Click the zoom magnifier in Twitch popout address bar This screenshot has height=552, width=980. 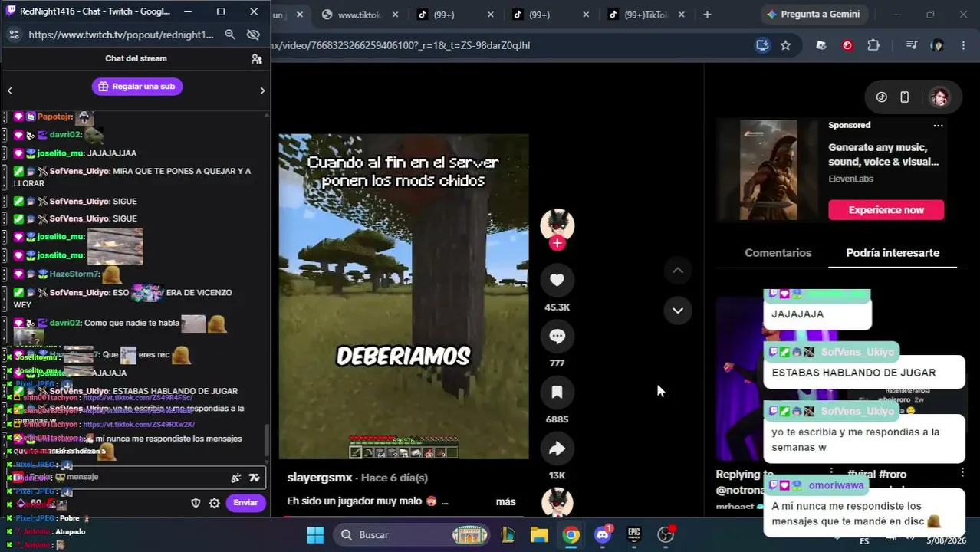point(230,34)
